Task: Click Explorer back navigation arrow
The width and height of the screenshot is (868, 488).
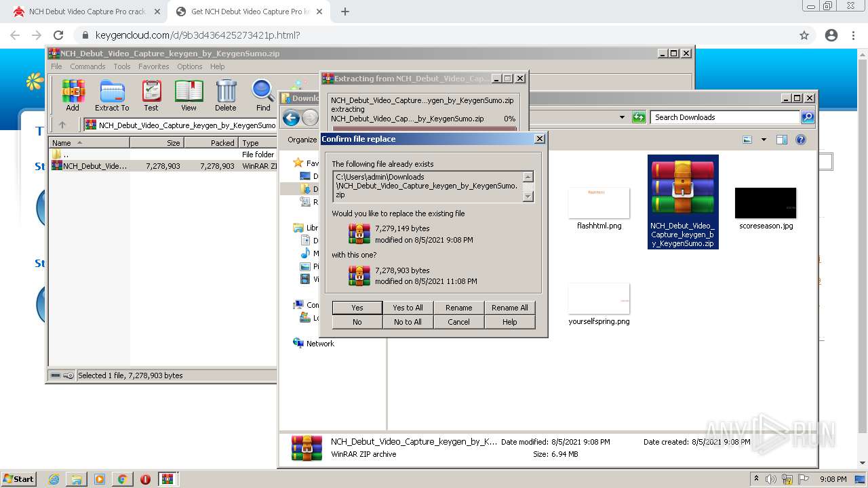Action: coord(292,118)
